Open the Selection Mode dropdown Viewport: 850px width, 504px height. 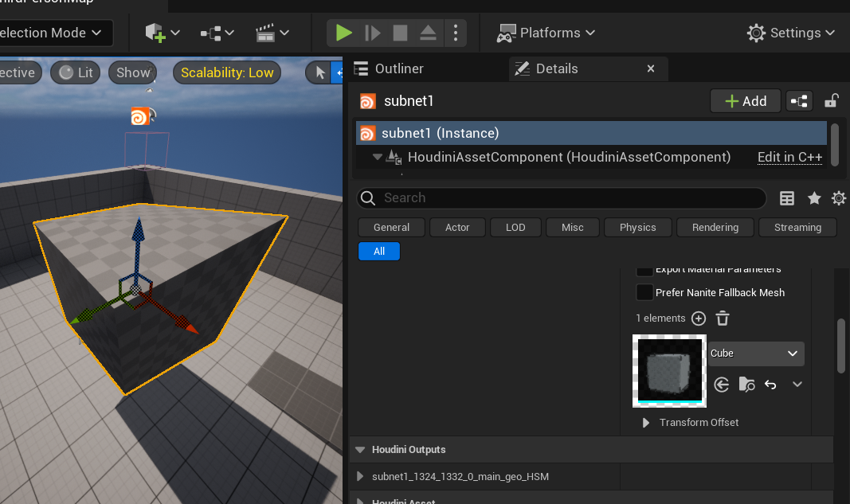54,33
